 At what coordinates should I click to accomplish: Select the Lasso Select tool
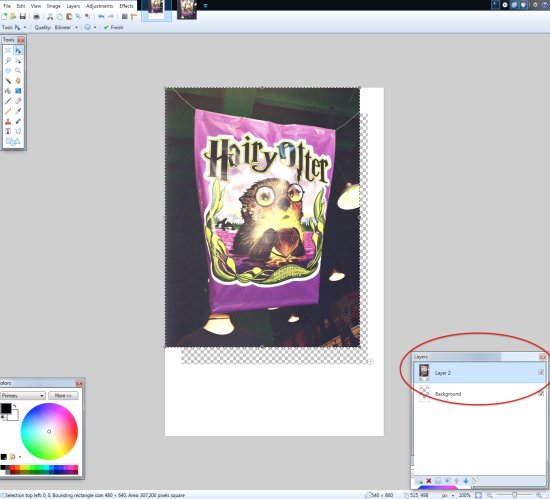click(x=8, y=61)
